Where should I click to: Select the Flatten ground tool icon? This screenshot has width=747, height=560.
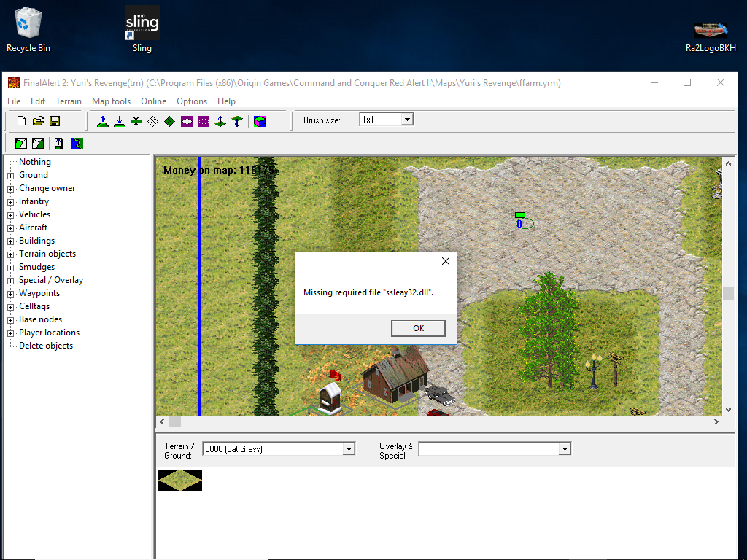[136, 122]
